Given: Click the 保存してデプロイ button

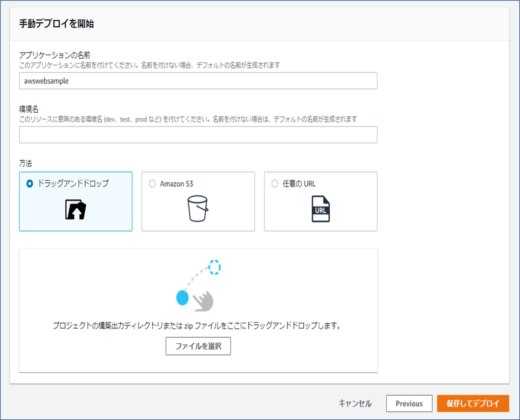Looking at the screenshot, I should [x=473, y=403].
